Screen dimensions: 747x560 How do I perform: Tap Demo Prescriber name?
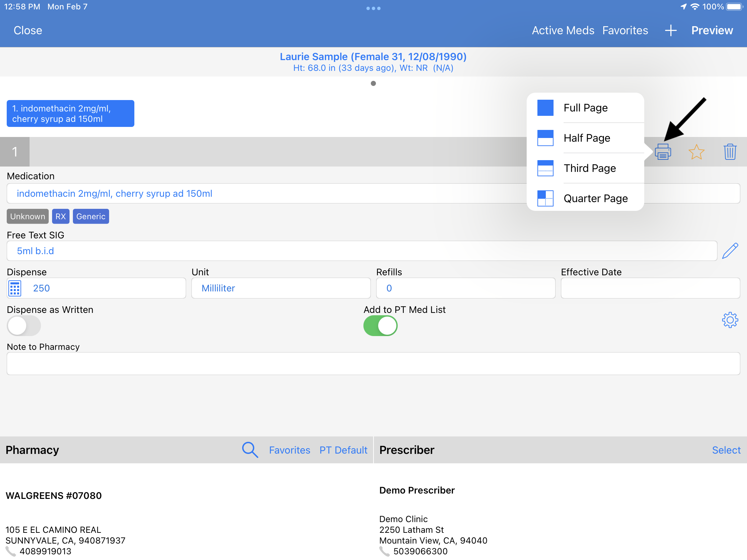click(x=417, y=490)
